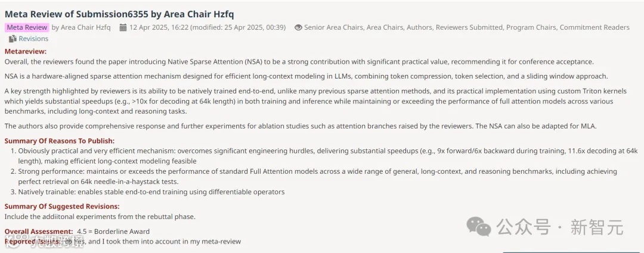Image resolution: width=644 pixels, height=253 pixels.
Task: Click the WeChat logo in the watermark
Action: click(x=479, y=226)
